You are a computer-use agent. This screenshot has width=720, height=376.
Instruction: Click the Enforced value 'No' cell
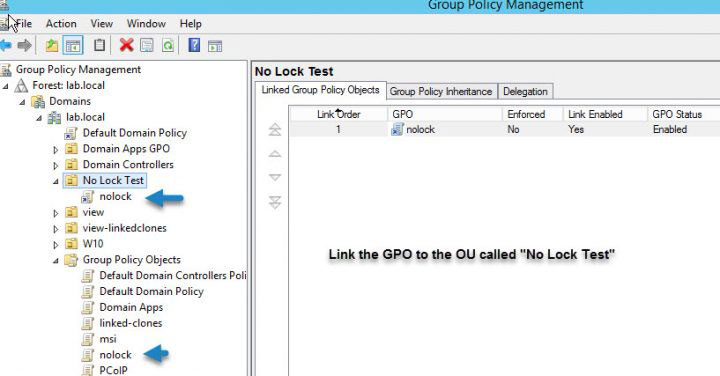[x=513, y=129]
